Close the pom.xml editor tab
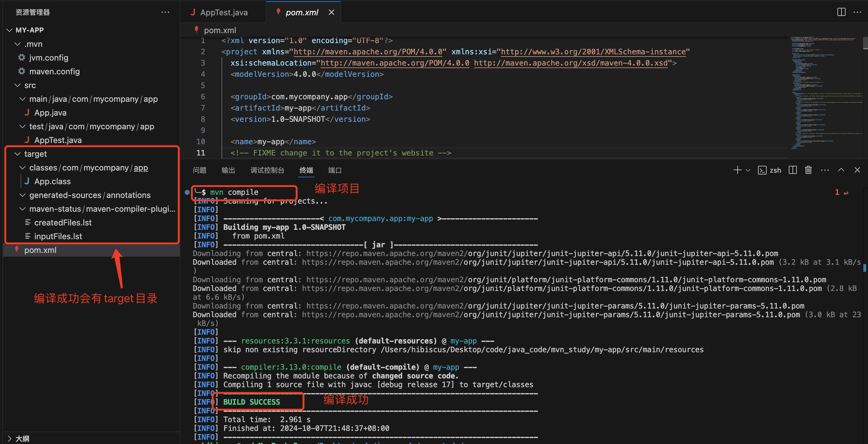The width and height of the screenshot is (868, 444). click(x=331, y=12)
